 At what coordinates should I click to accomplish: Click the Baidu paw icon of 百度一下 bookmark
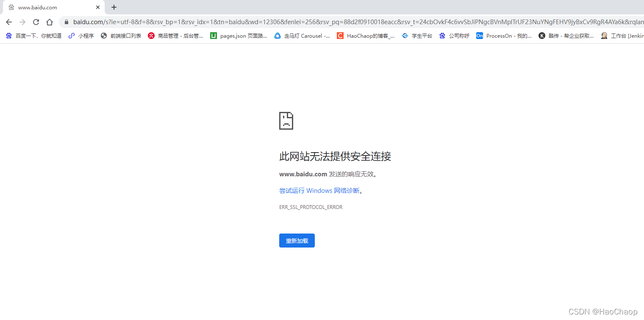9,36
